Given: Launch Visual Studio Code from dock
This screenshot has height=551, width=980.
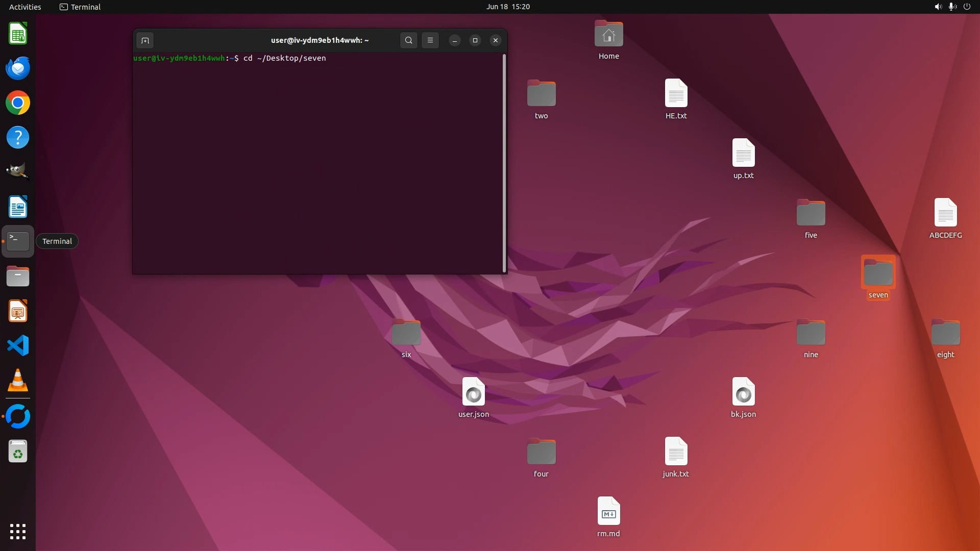Looking at the screenshot, I should pyautogui.click(x=18, y=346).
